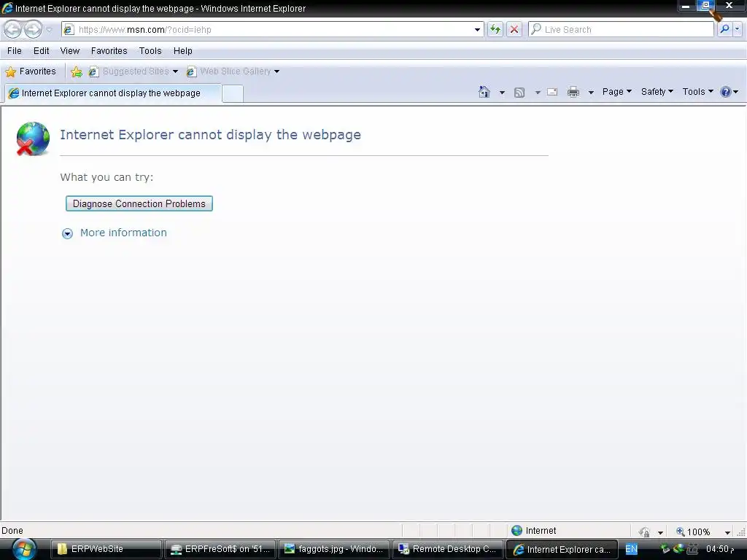Click the blue Help question mark icon

tap(726, 92)
